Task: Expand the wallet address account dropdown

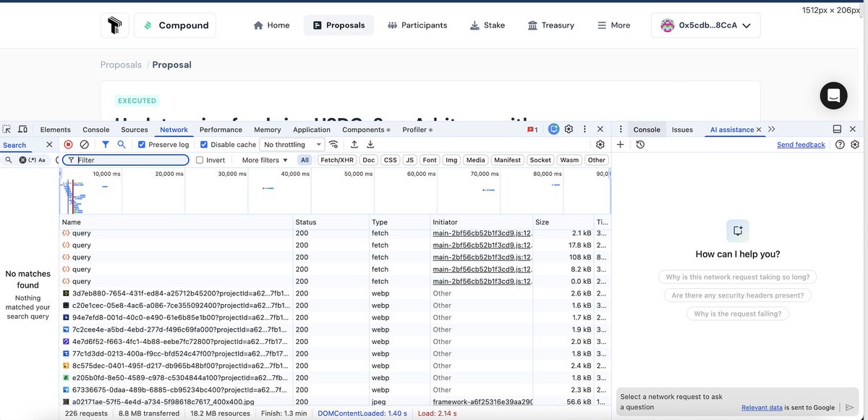Action: (x=705, y=25)
